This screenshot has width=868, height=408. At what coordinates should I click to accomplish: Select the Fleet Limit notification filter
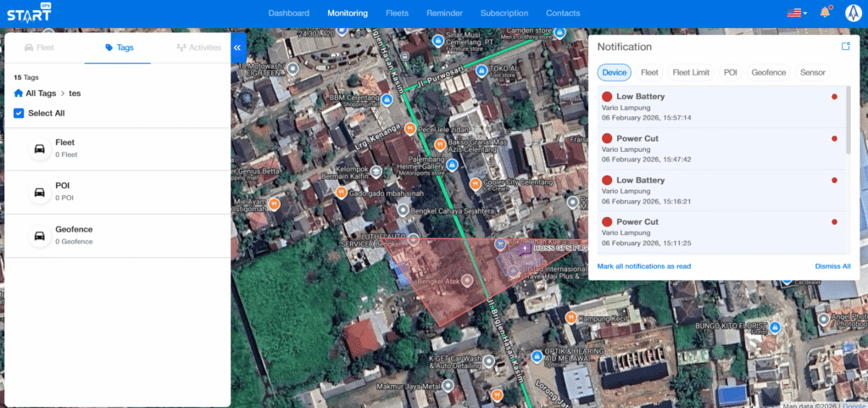click(690, 73)
